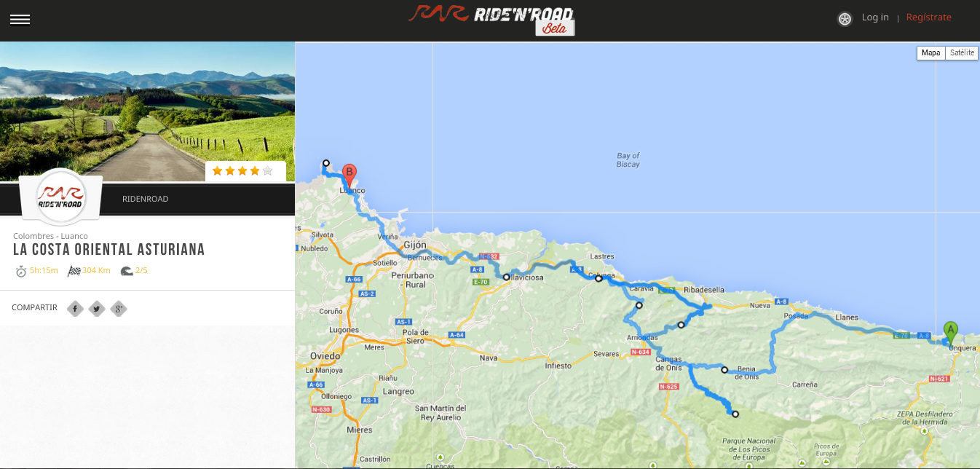This screenshot has width=980, height=469.
Task: Open the RIDENROAD author tab
Action: pyautogui.click(x=146, y=199)
